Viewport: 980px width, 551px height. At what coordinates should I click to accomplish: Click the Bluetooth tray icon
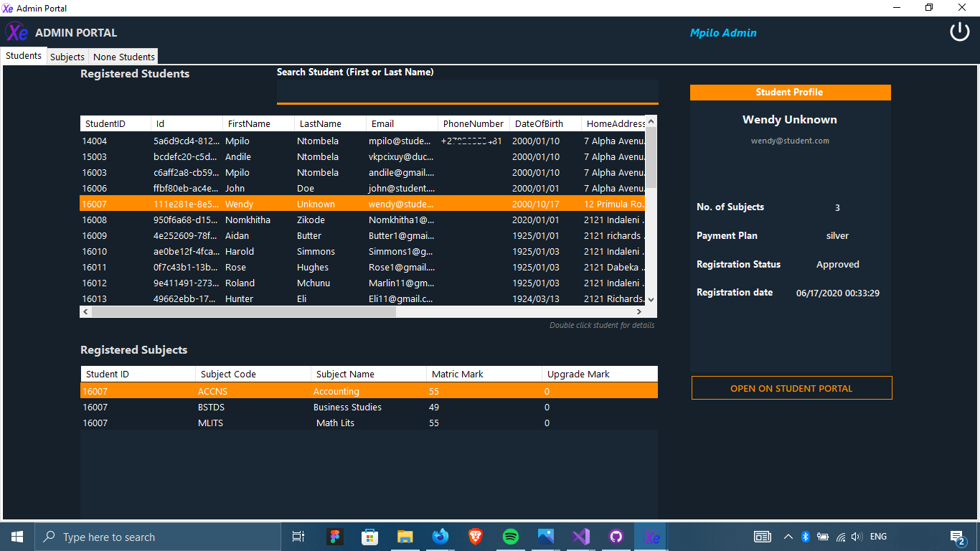tap(805, 537)
